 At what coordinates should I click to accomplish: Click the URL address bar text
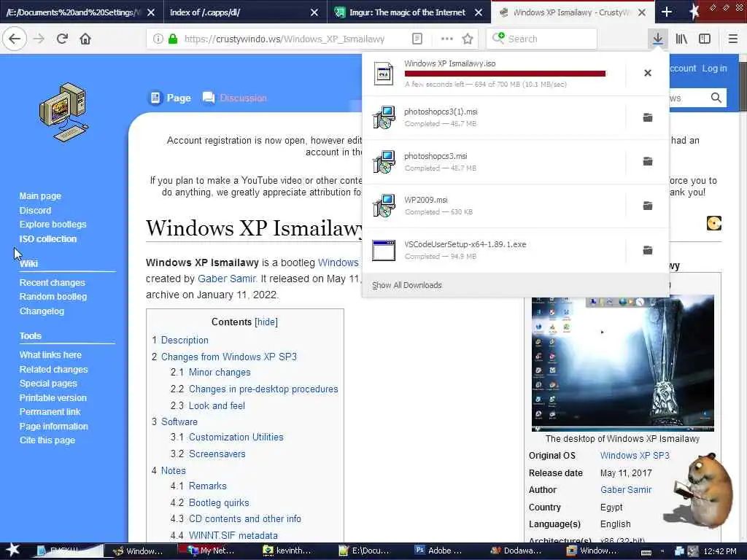285,39
